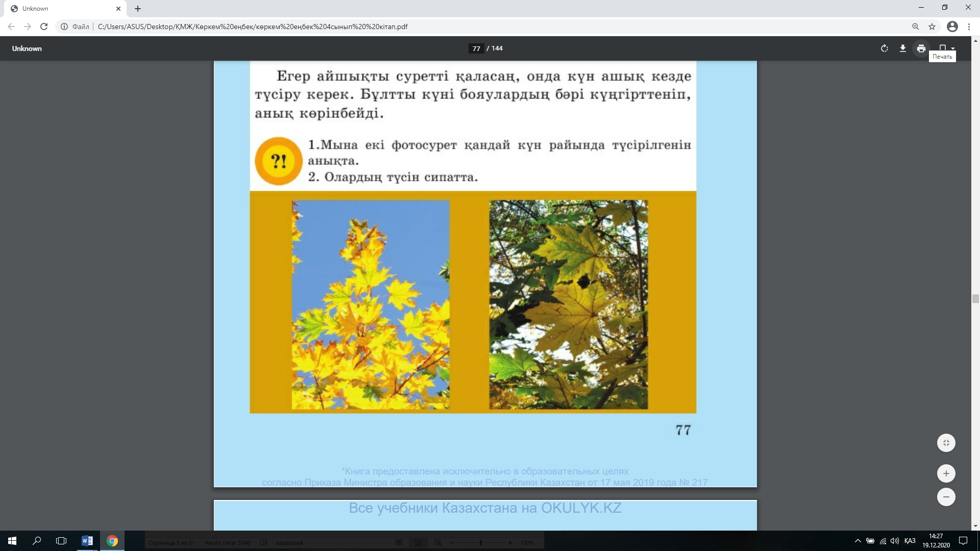Image resolution: width=980 pixels, height=551 pixels.
Task: Rotate the PDF page clockwise
Action: pos(884,48)
